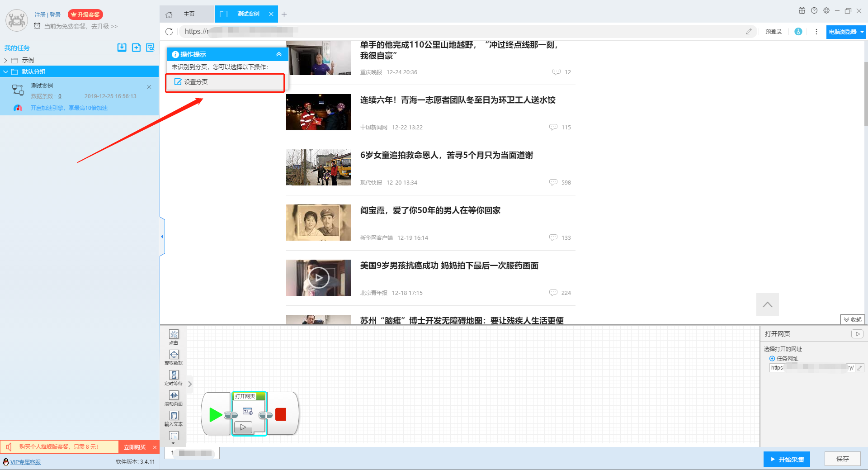868x470 pixels.
Task: Click the data count value 0
Action: point(60,96)
